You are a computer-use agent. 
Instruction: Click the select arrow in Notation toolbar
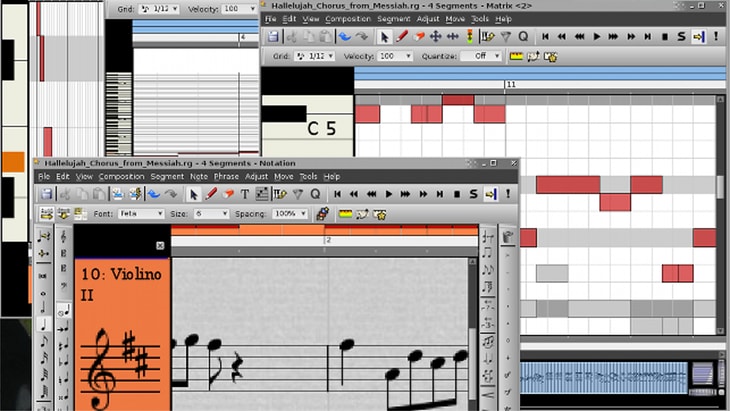[194, 194]
